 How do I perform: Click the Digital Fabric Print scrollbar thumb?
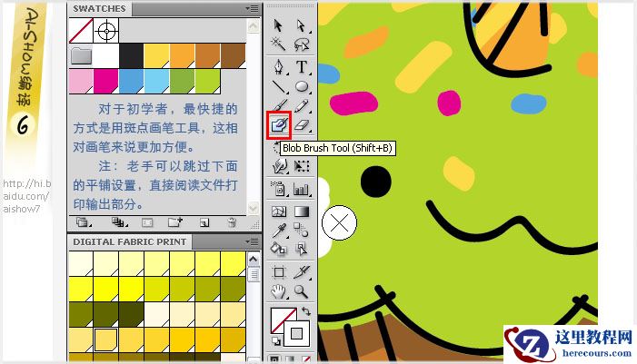click(x=254, y=274)
